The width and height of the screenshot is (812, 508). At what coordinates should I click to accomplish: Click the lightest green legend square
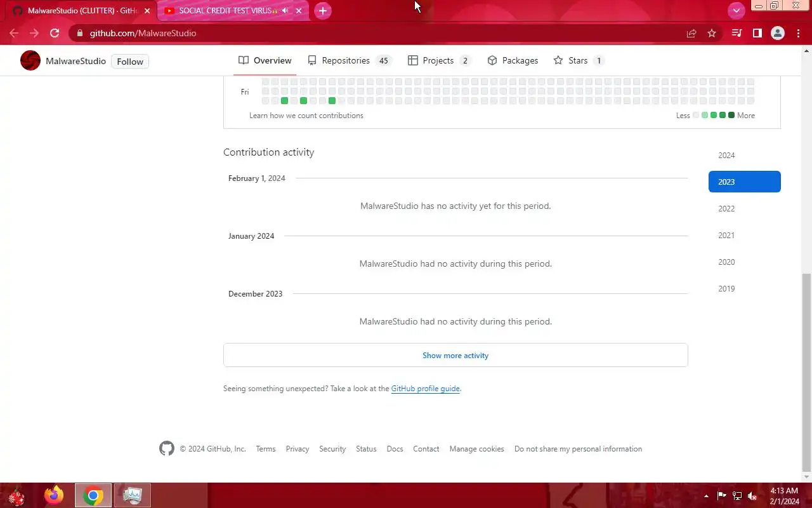click(x=705, y=115)
